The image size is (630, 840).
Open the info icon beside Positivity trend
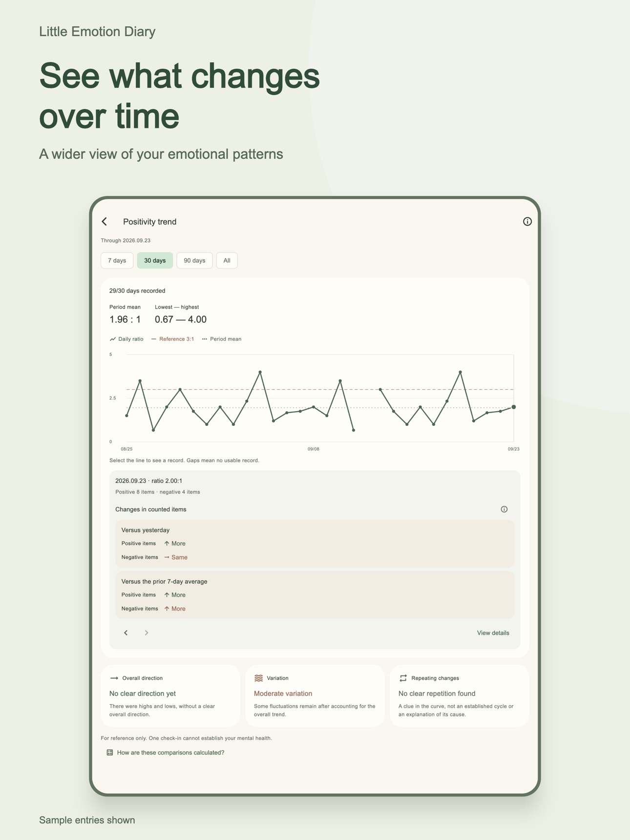527,222
